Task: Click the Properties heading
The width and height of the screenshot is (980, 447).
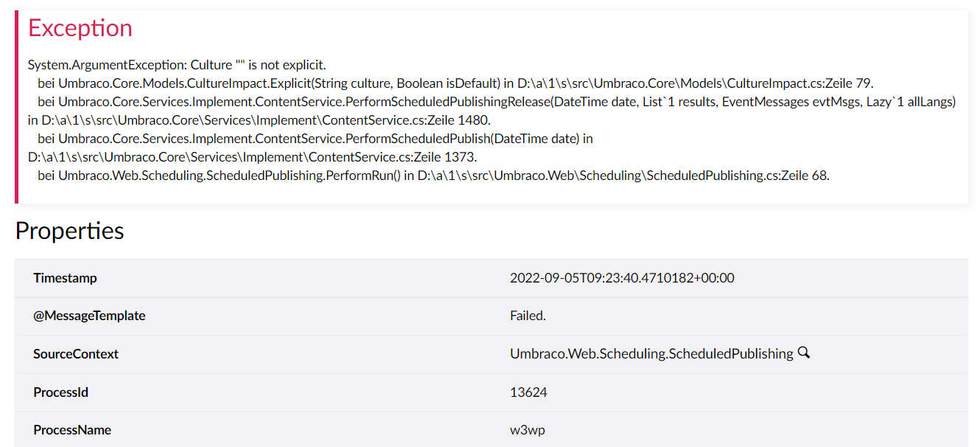Action: [69, 231]
